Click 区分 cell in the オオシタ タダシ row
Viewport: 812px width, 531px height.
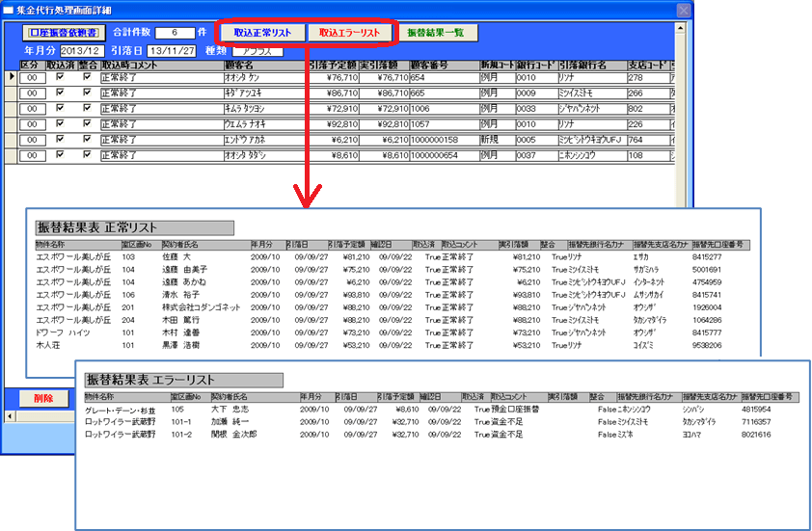click(32, 154)
